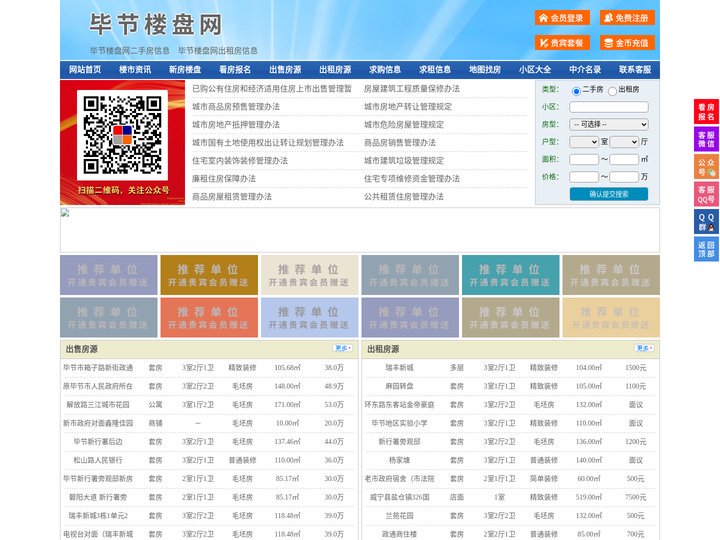Open 商品房销售管理办法 article link
The height and width of the screenshot is (540, 720).
[x=400, y=142]
